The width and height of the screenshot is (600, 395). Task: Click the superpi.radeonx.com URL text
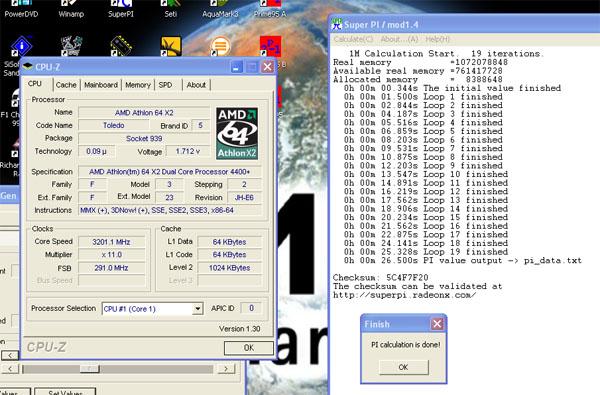click(404, 295)
